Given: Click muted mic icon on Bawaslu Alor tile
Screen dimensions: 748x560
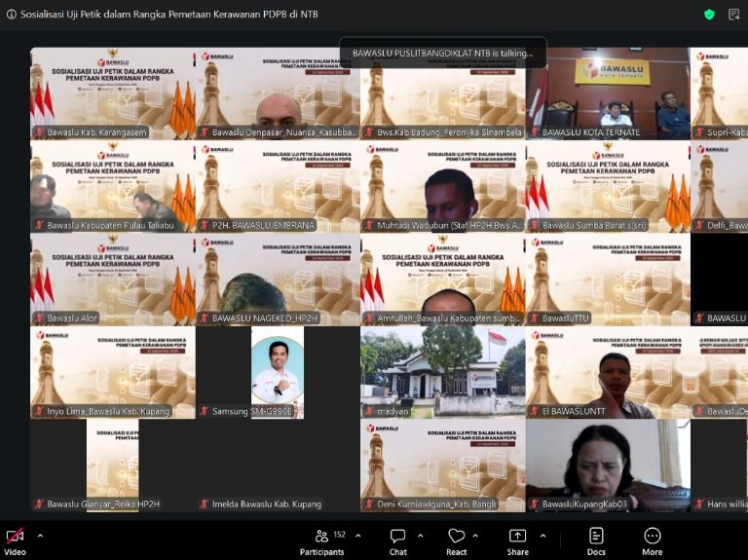Looking at the screenshot, I should 39,318.
